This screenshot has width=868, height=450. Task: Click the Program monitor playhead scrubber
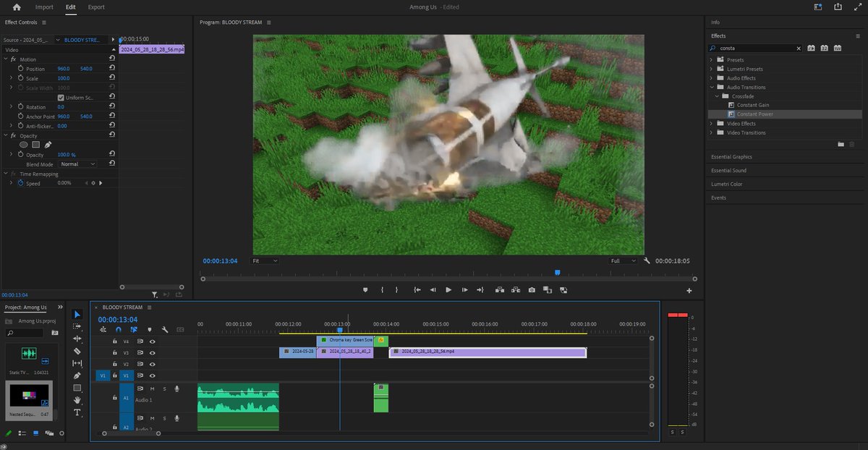click(557, 273)
